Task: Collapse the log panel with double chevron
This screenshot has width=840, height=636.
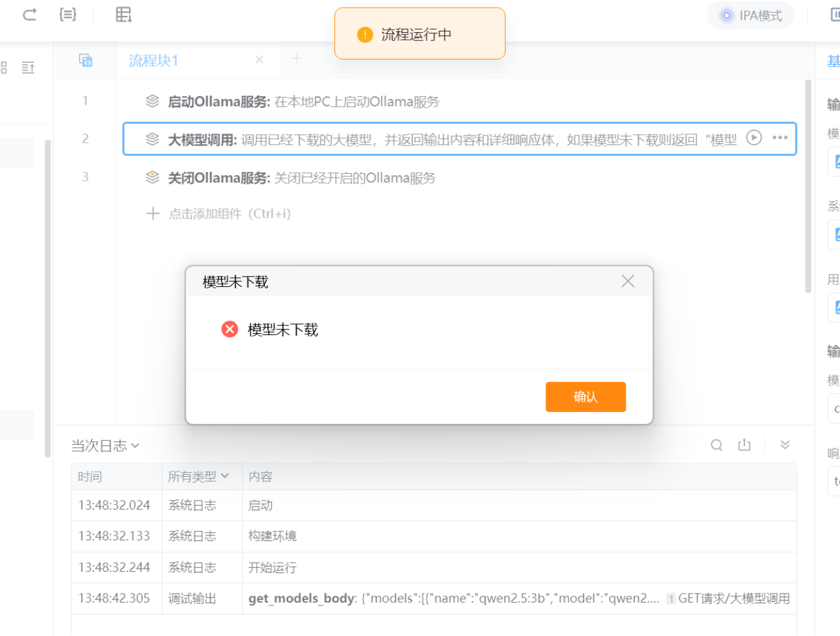Action: coord(785,445)
